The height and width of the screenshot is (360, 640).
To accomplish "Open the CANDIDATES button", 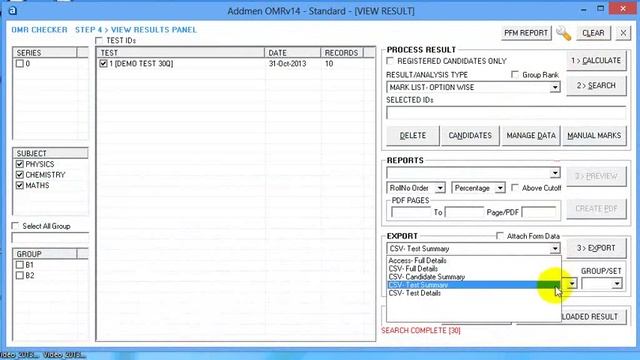I will (x=470, y=136).
